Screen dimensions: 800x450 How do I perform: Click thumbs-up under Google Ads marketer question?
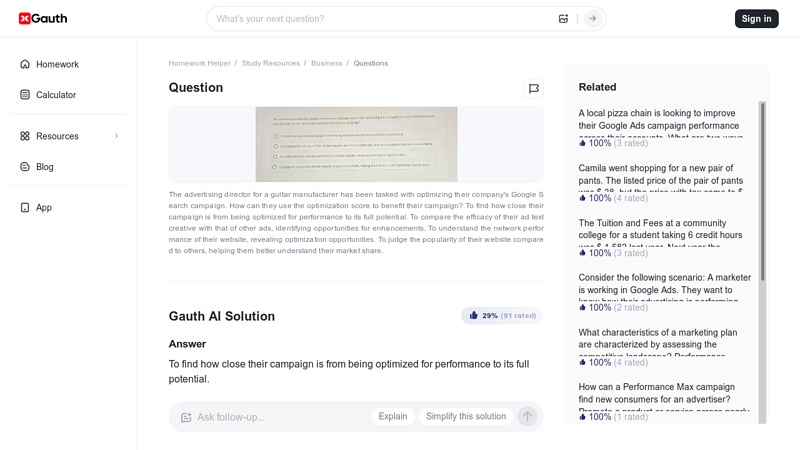click(x=582, y=307)
